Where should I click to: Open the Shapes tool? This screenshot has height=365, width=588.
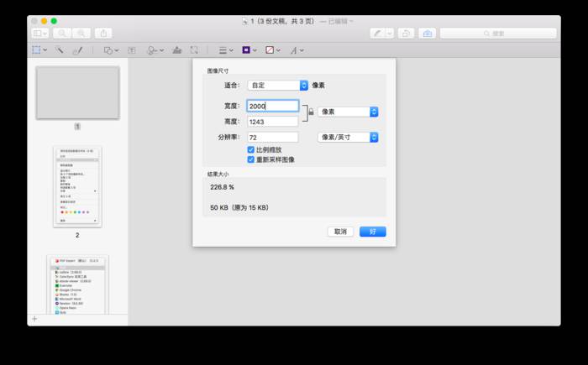tap(108, 50)
